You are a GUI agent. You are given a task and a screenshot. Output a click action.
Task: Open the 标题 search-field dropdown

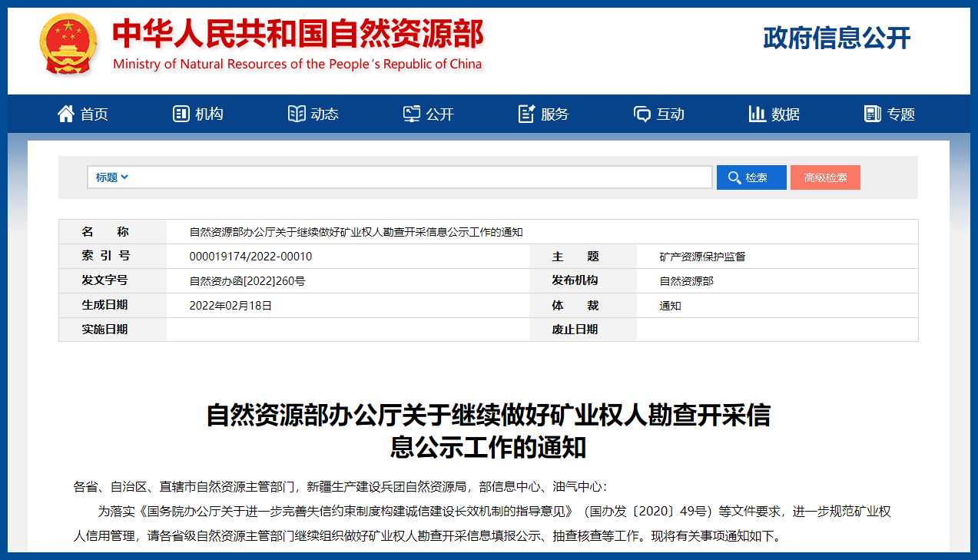pyautogui.click(x=112, y=177)
